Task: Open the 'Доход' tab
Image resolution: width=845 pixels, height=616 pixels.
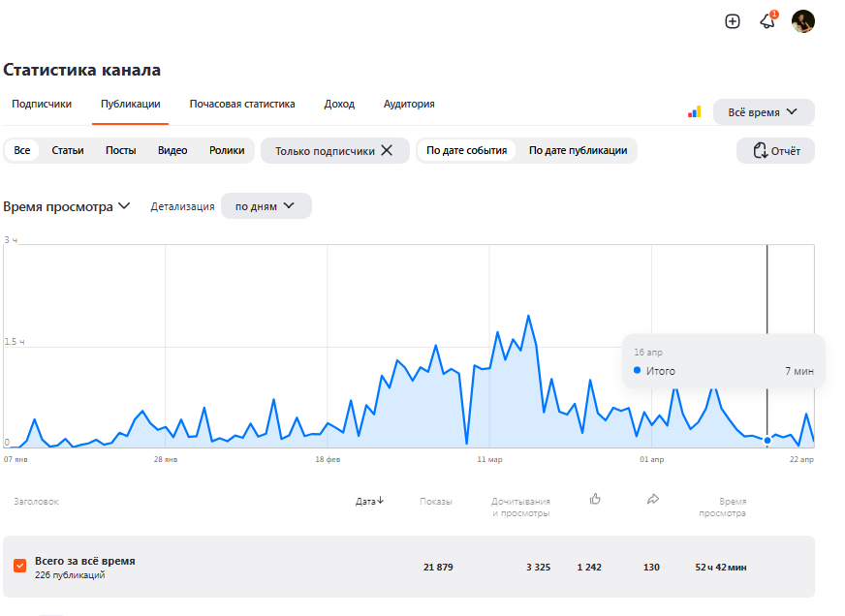Action: tap(339, 104)
